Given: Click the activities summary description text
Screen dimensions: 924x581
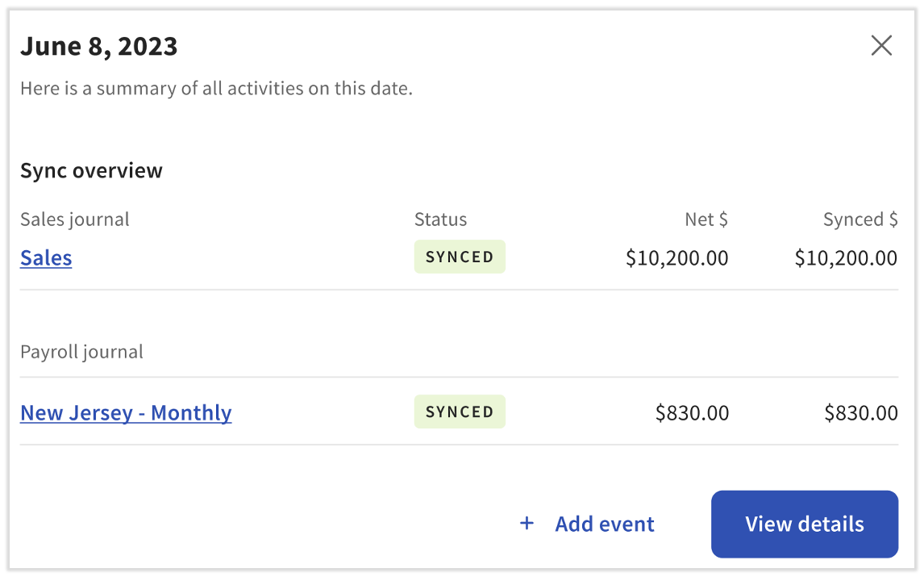Looking at the screenshot, I should (216, 88).
